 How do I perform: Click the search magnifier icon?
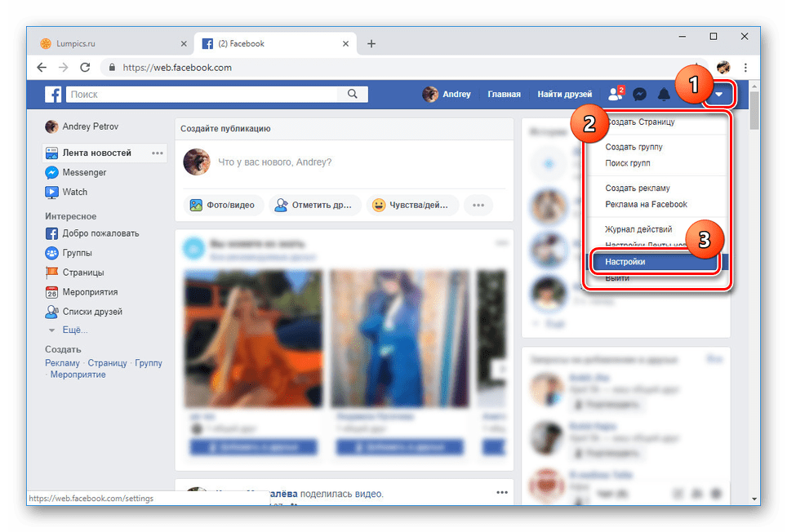click(353, 94)
